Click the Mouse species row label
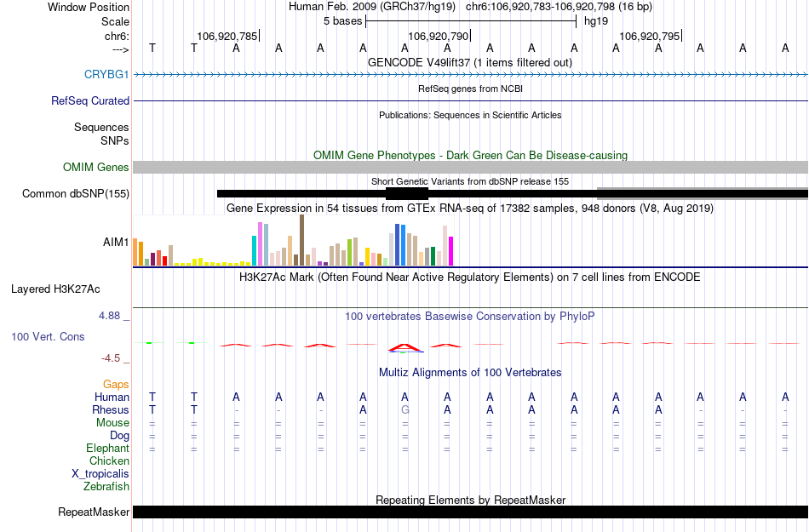809x532 pixels. pos(112,423)
